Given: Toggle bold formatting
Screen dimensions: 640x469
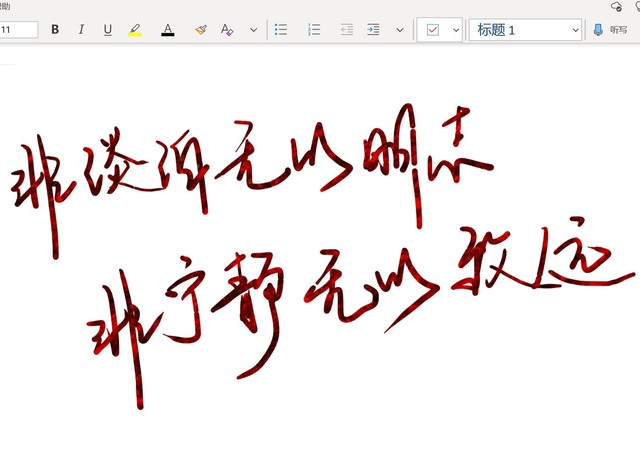Looking at the screenshot, I should click(55, 30).
